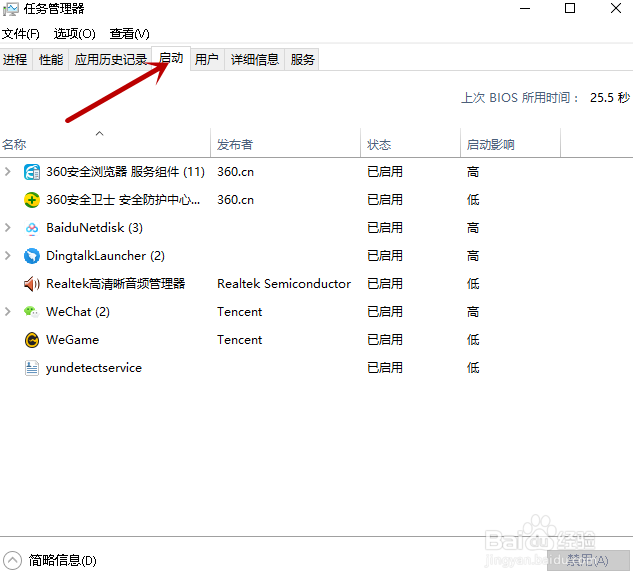633x582 pixels.
Task: Select the BaiduNetdisk (3) row name
Action: tap(94, 228)
